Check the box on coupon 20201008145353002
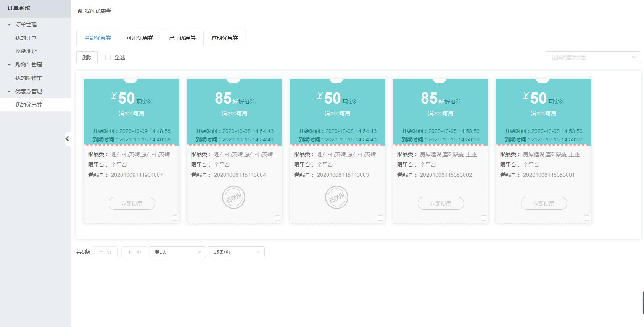Image resolution: width=644 pixels, height=327 pixels. pos(484,218)
